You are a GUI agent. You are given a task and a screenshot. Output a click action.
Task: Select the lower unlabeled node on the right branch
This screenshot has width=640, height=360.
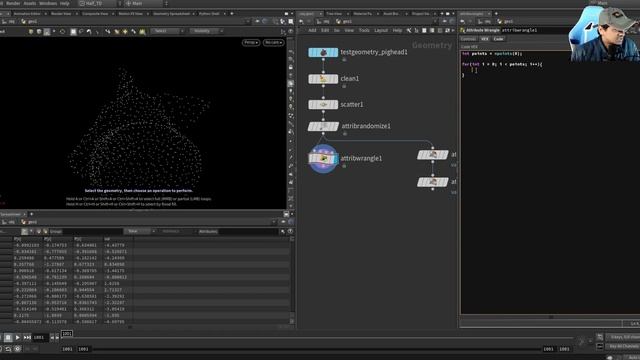point(433,182)
